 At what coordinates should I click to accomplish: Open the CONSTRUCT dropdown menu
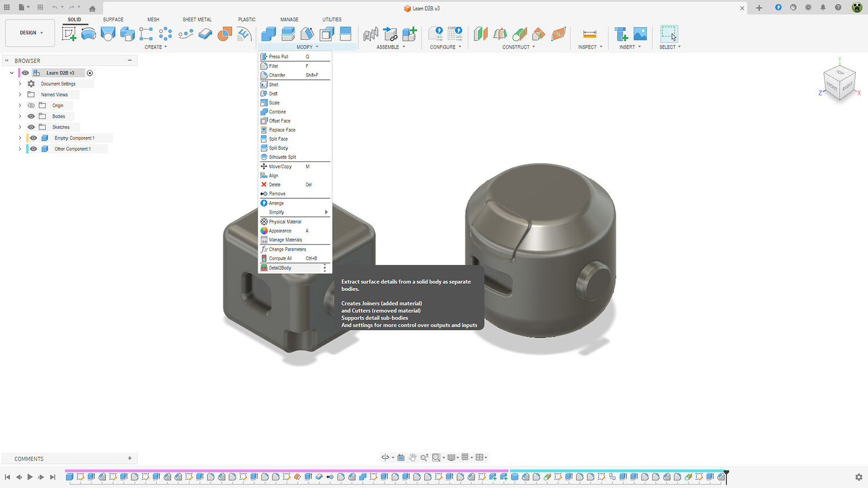click(x=518, y=47)
